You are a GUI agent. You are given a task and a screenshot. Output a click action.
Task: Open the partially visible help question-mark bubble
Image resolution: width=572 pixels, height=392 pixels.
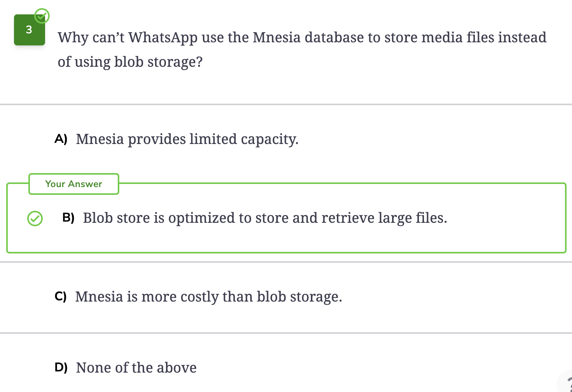(565, 382)
